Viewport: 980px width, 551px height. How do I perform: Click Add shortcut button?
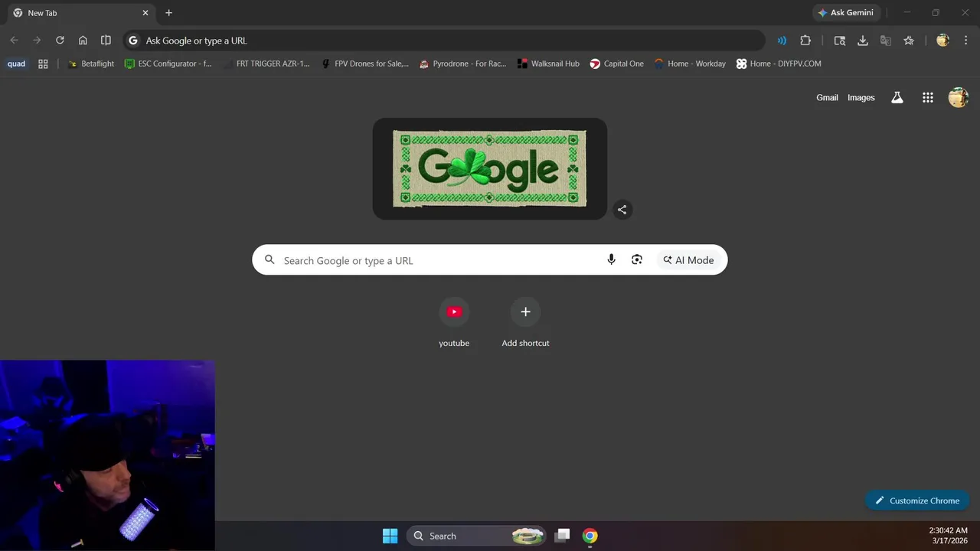[x=525, y=322]
